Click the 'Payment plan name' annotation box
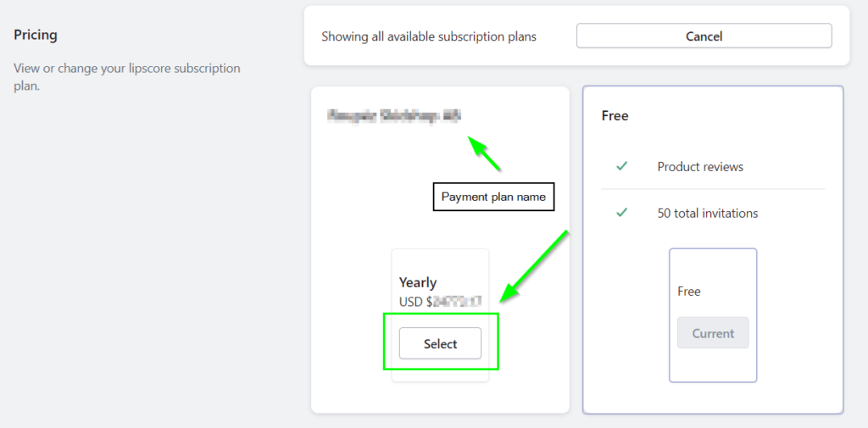This screenshot has height=428, width=868. point(493,197)
